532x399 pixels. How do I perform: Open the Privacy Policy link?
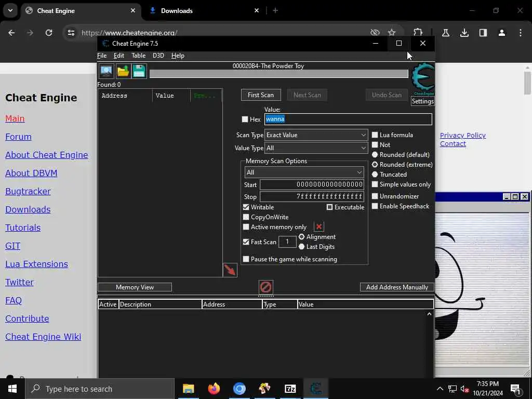click(x=463, y=136)
